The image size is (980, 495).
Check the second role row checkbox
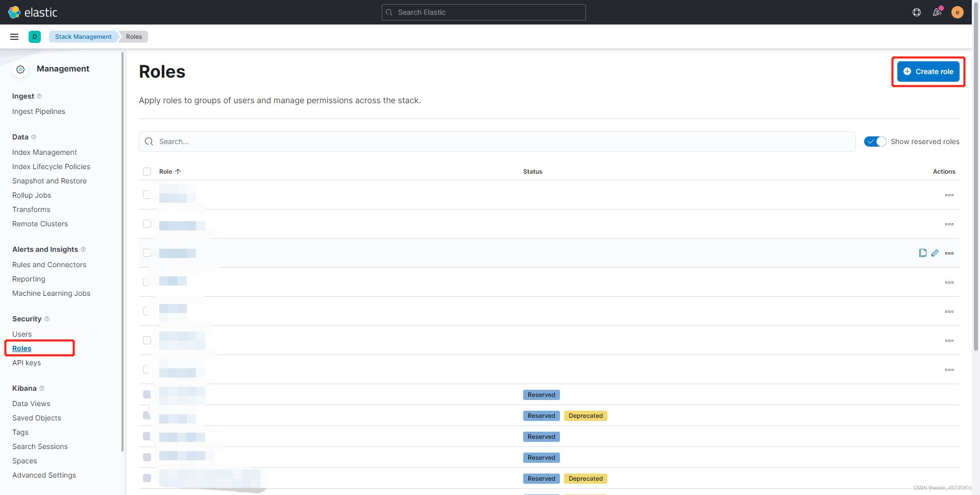pos(147,224)
